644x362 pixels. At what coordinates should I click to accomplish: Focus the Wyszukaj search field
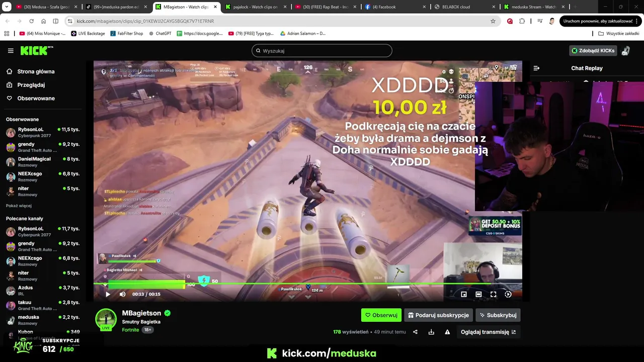coord(322,51)
